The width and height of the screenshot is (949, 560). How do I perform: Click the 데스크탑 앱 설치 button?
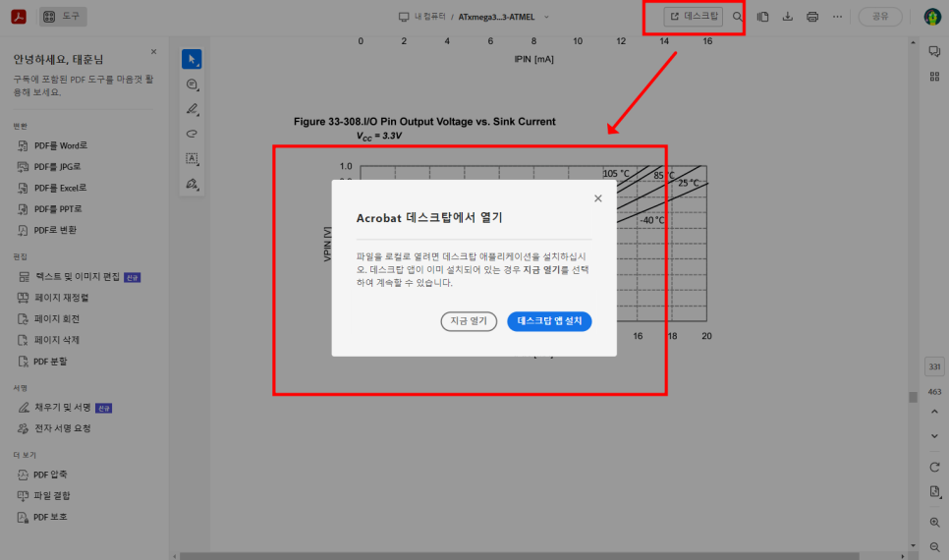pyautogui.click(x=549, y=321)
